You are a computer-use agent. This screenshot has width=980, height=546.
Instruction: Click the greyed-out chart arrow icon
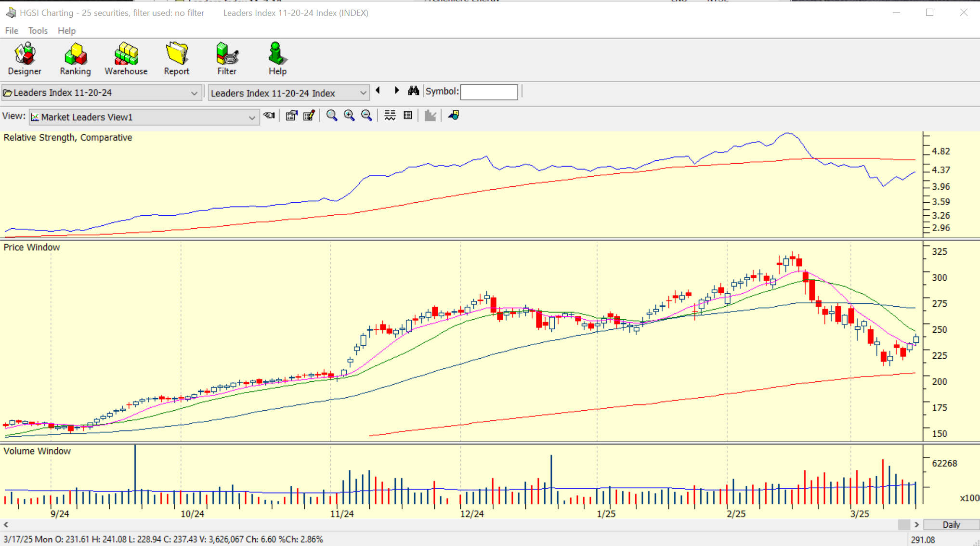click(431, 116)
